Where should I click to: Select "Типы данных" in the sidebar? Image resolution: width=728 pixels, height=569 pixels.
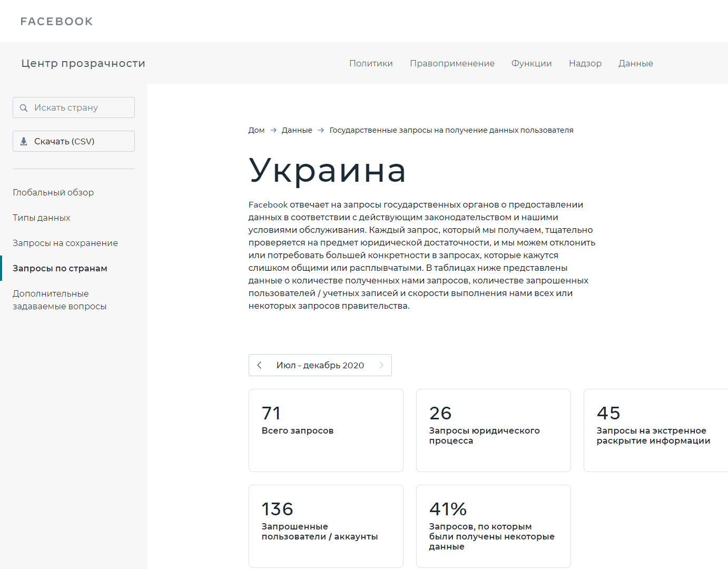[x=42, y=218]
